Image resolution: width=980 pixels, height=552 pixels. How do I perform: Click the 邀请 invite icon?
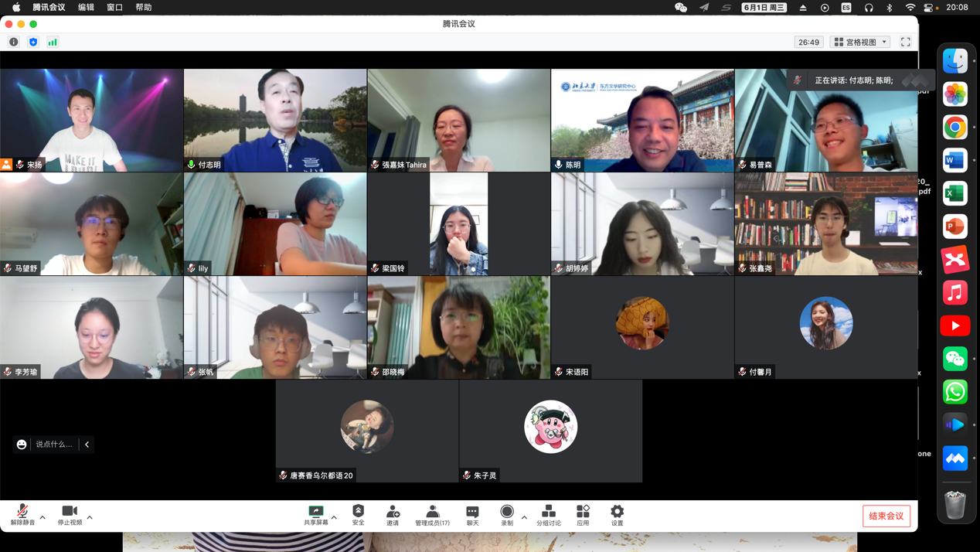pyautogui.click(x=393, y=515)
